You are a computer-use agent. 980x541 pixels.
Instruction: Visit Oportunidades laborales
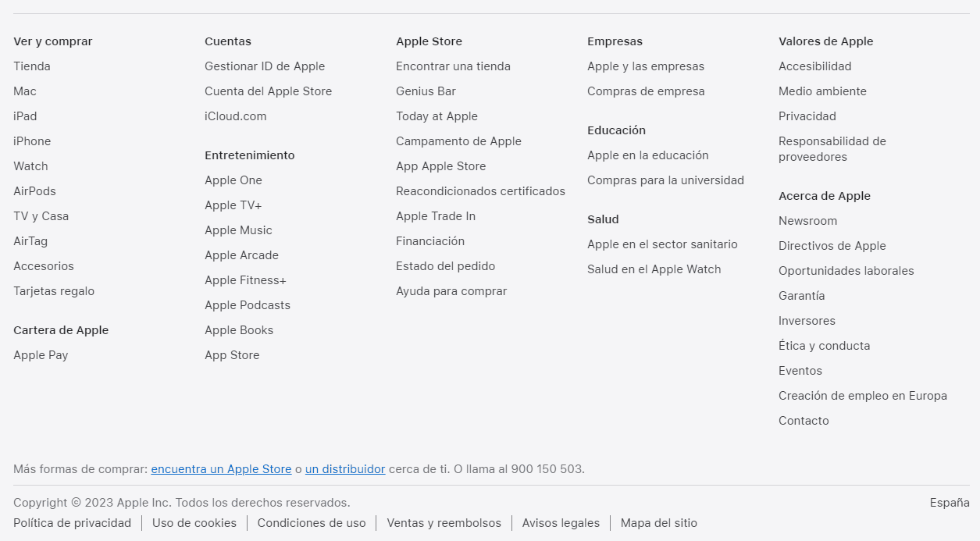coord(846,271)
